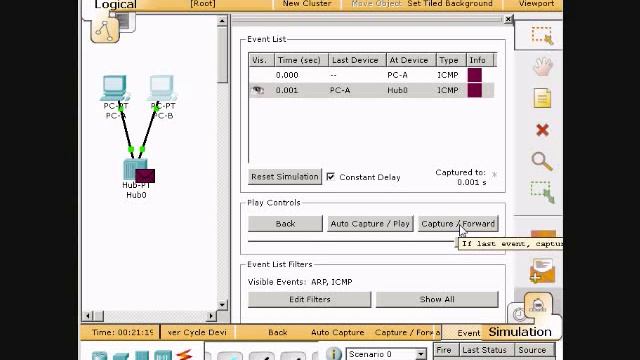Click the Vis. column header

(x=261, y=60)
